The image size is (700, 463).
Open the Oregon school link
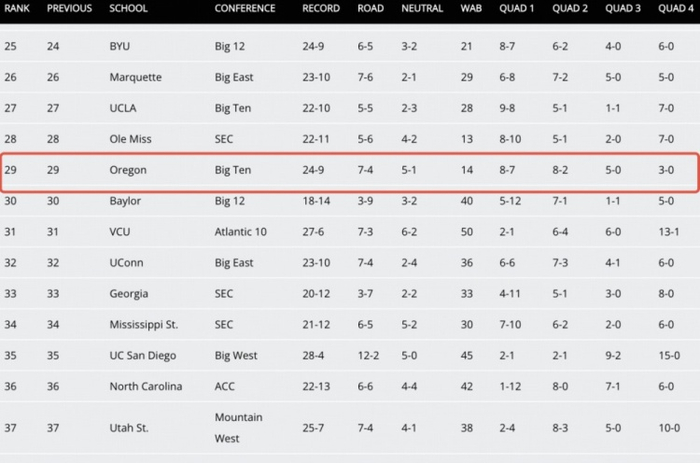pyautogui.click(x=128, y=170)
